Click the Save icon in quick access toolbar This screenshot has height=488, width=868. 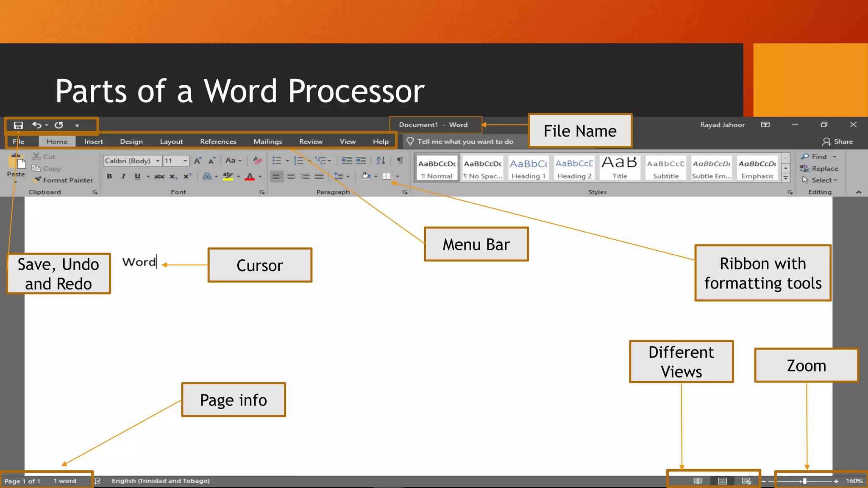point(18,125)
